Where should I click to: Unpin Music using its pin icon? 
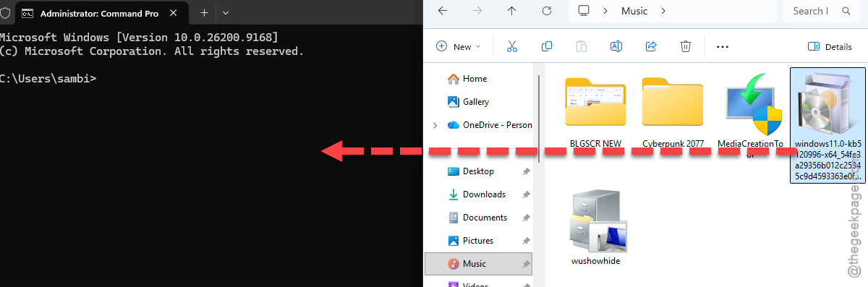click(526, 264)
